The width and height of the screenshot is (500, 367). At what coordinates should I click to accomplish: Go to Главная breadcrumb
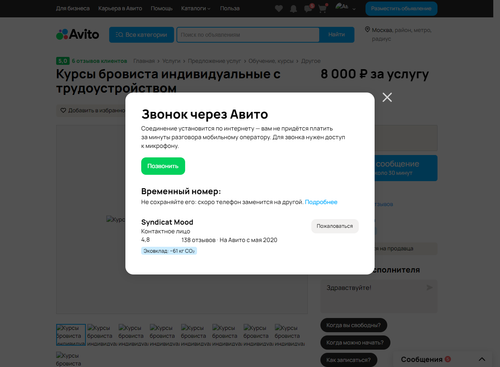[x=144, y=61]
